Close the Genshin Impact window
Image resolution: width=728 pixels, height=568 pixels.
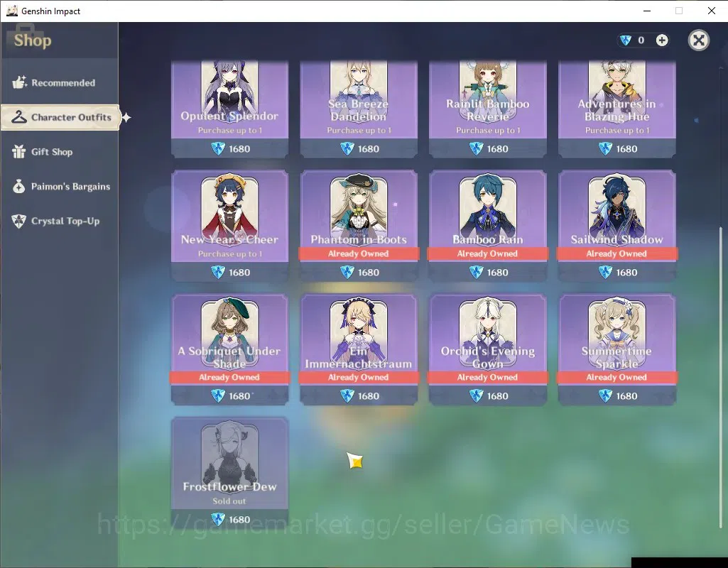(711, 11)
